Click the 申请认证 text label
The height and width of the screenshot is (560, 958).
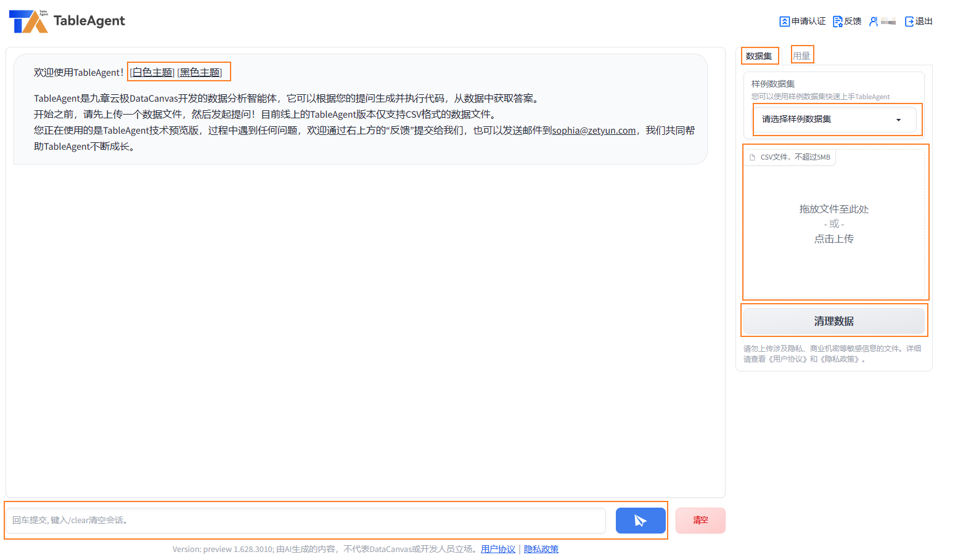tap(809, 22)
